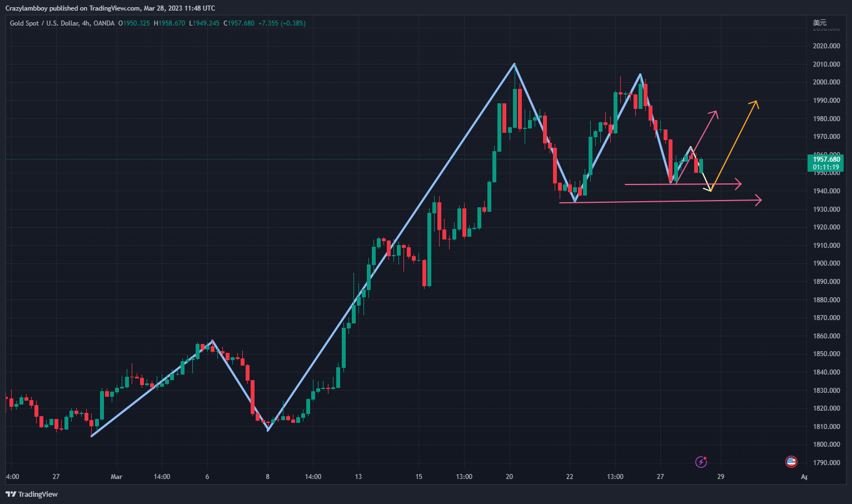Click the 1980.000 price axis label
Image resolution: width=852 pixels, height=504 pixels.
826,119
